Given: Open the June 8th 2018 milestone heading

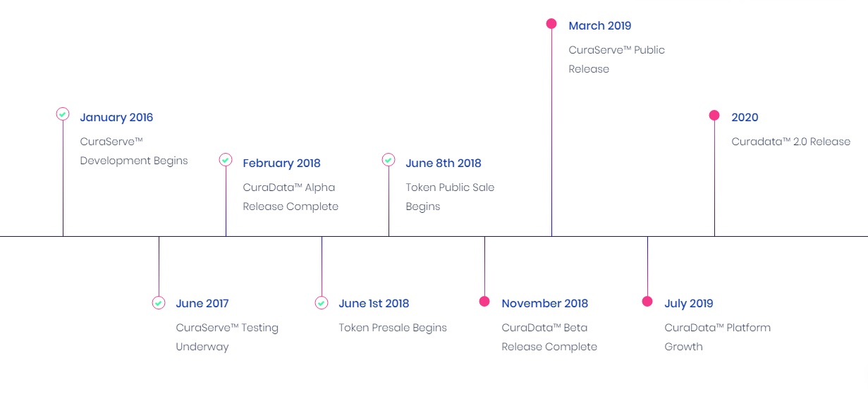Looking at the screenshot, I should coord(444,164).
